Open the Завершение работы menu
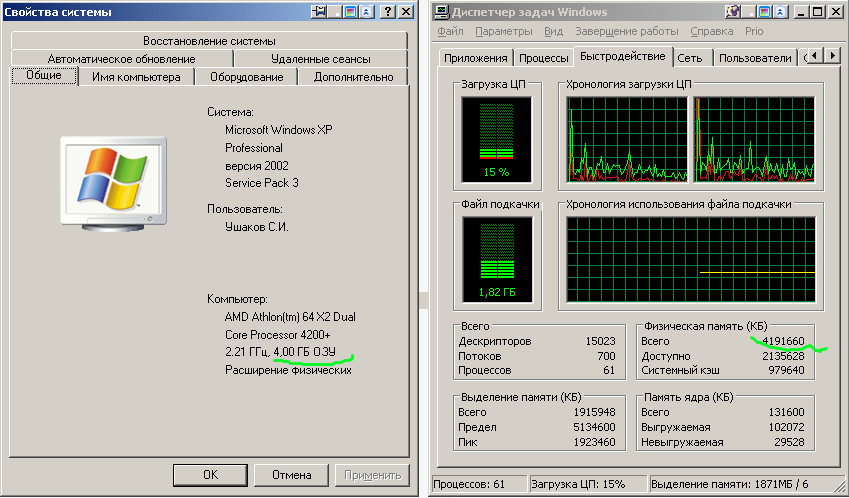This screenshot has width=849, height=498. click(626, 31)
